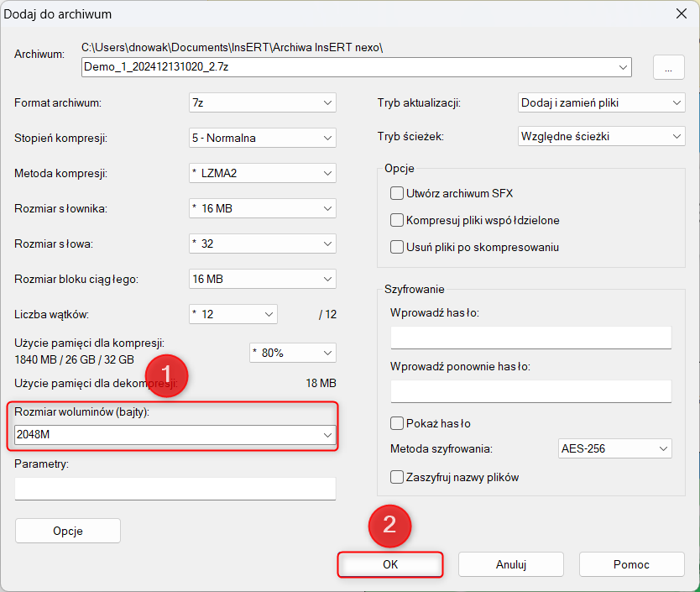This screenshot has height=592, width=700.
Task: Click the archive folder path text
Action: (232, 47)
